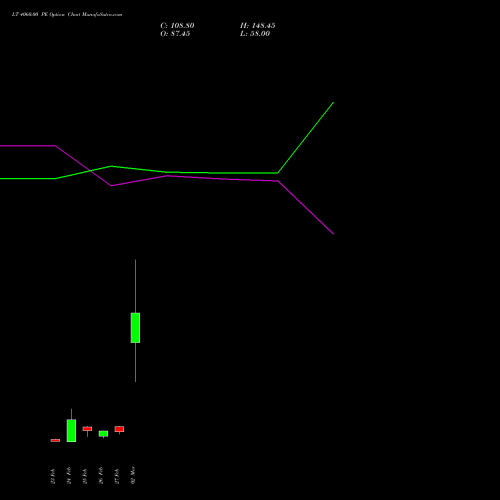This screenshot has width=500, height=500.
Task: Select the red candlestick for 25 Feb
Action: [87, 429]
